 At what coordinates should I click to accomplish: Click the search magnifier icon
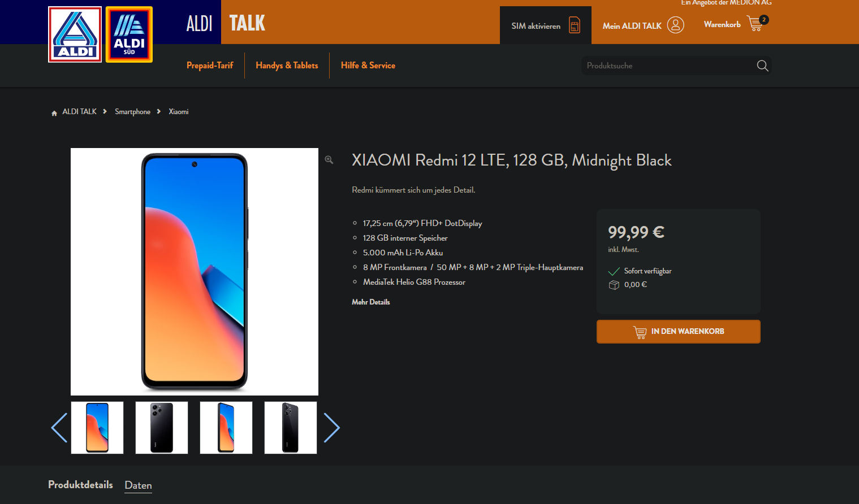click(x=762, y=66)
